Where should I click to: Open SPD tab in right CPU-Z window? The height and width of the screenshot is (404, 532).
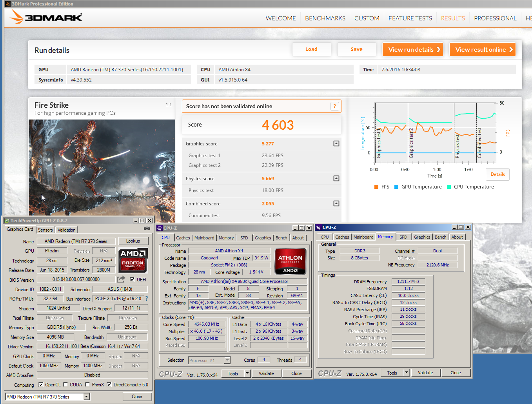pos(403,237)
